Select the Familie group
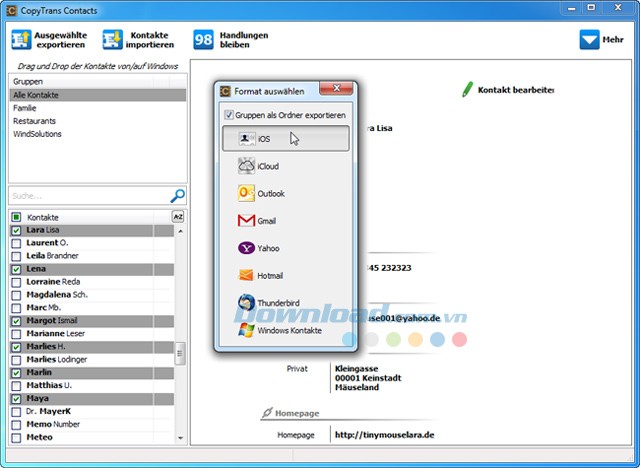The image size is (640, 468). [26, 108]
